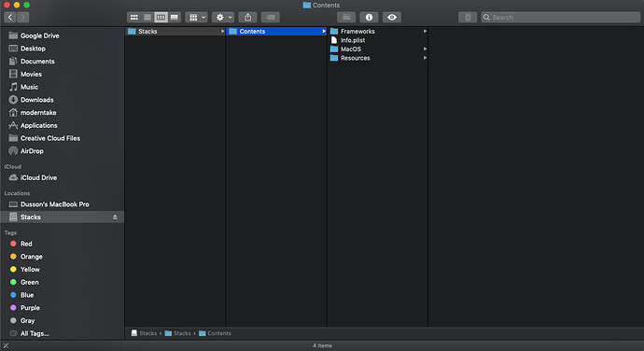Switch to gallery view
Image resolution: width=644 pixels, height=351 pixels.
tap(175, 17)
